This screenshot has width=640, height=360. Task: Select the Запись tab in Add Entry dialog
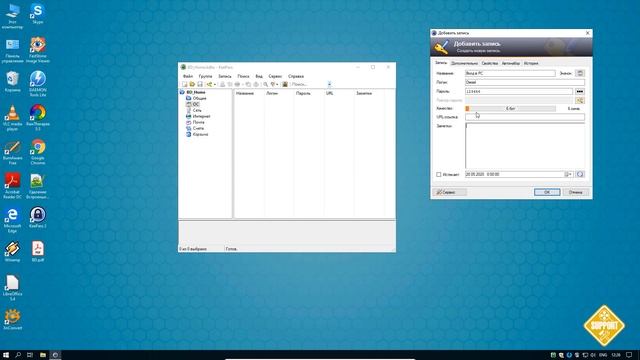pyautogui.click(x=441, y=63)
